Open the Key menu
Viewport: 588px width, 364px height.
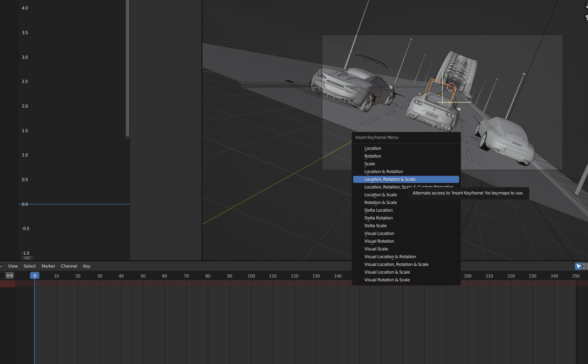tap(87, 266)
